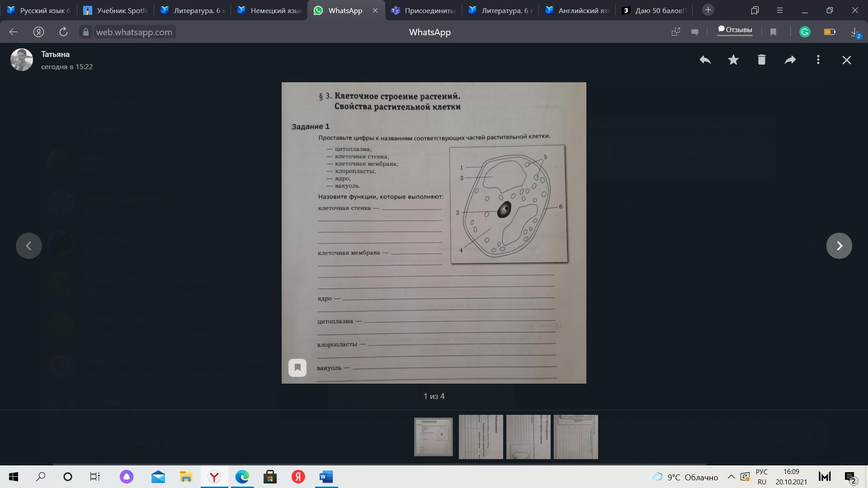Star this image message
Screen dimensions: 868x488
(733, 60)
